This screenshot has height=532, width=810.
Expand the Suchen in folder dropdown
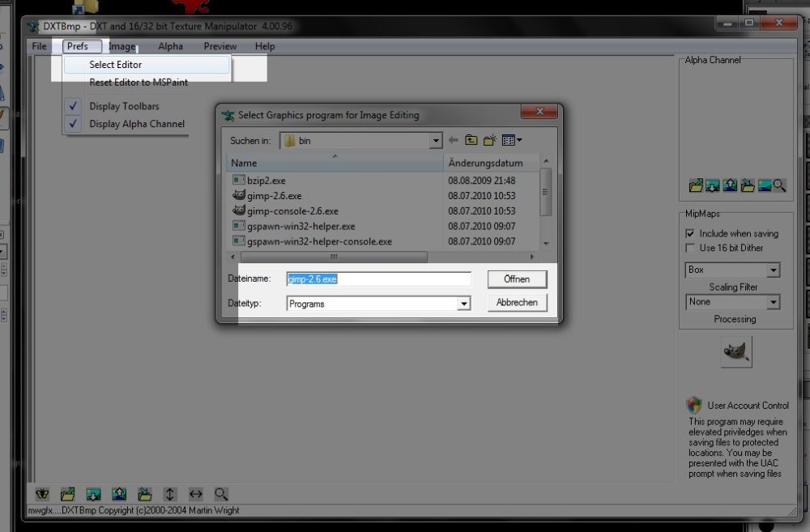coord(436,140)
